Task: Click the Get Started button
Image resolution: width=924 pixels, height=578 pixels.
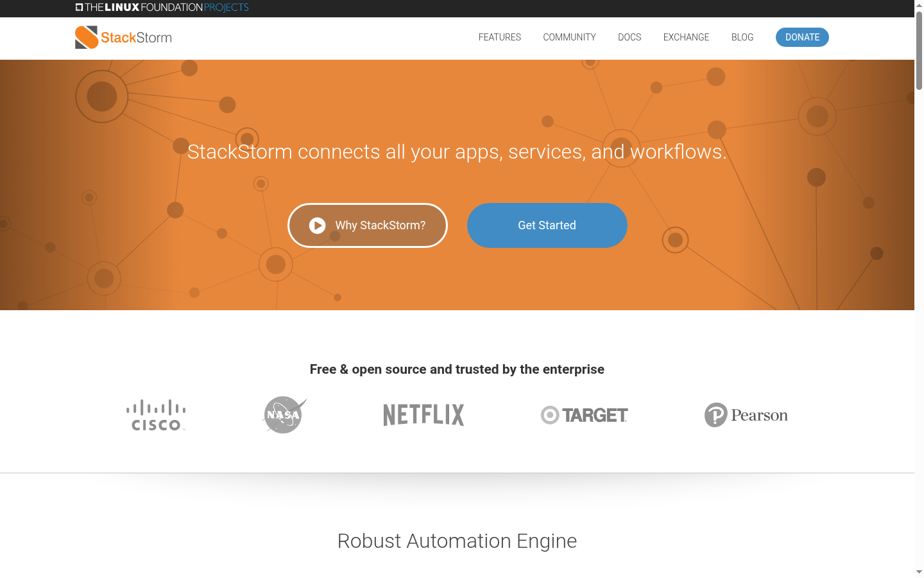Action: tap(547, 225)
